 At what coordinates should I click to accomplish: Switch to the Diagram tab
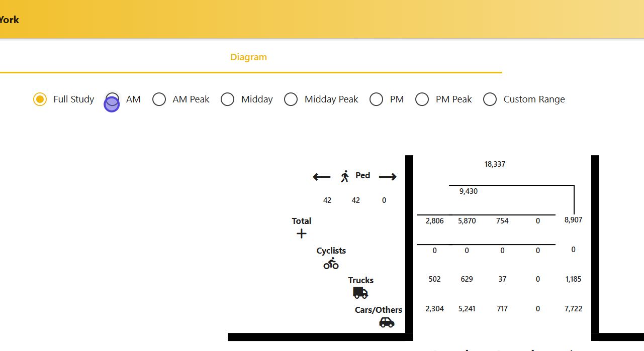(x=248, y=57)
